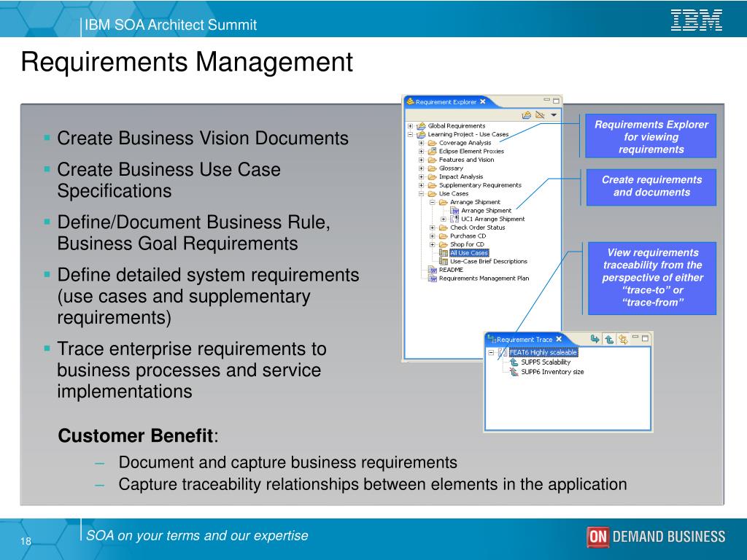Viewport: 747px width, 560px height.
Task: Select the Glossary tree item
Action: [x=451, y=168]
